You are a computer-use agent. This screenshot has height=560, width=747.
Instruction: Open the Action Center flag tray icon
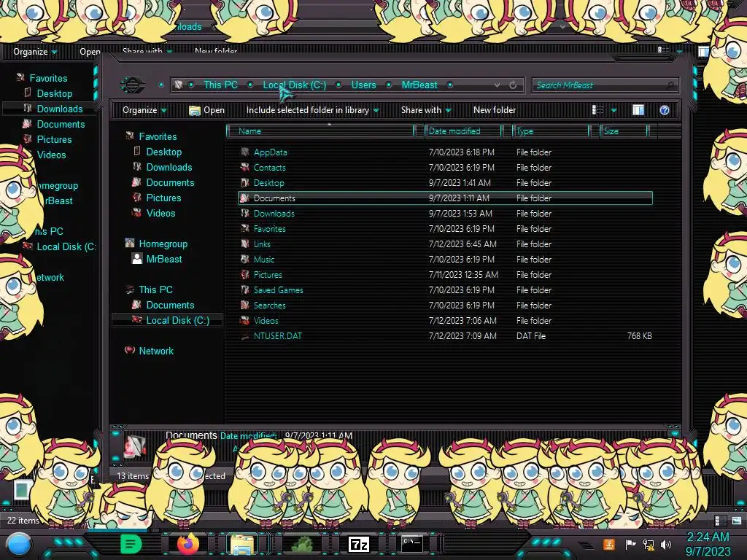631,544
